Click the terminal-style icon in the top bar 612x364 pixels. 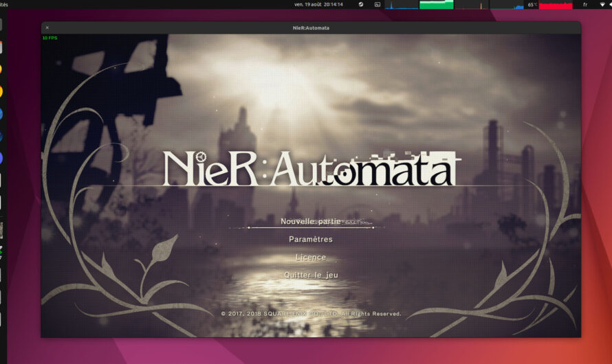tap(378, 5)
